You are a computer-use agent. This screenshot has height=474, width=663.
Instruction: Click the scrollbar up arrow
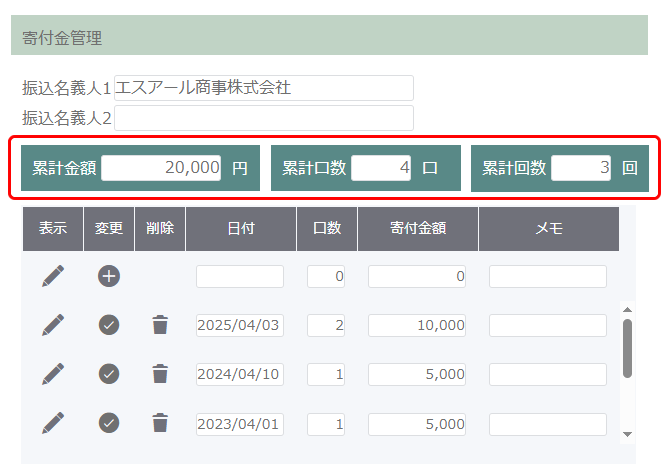point(627,310)
